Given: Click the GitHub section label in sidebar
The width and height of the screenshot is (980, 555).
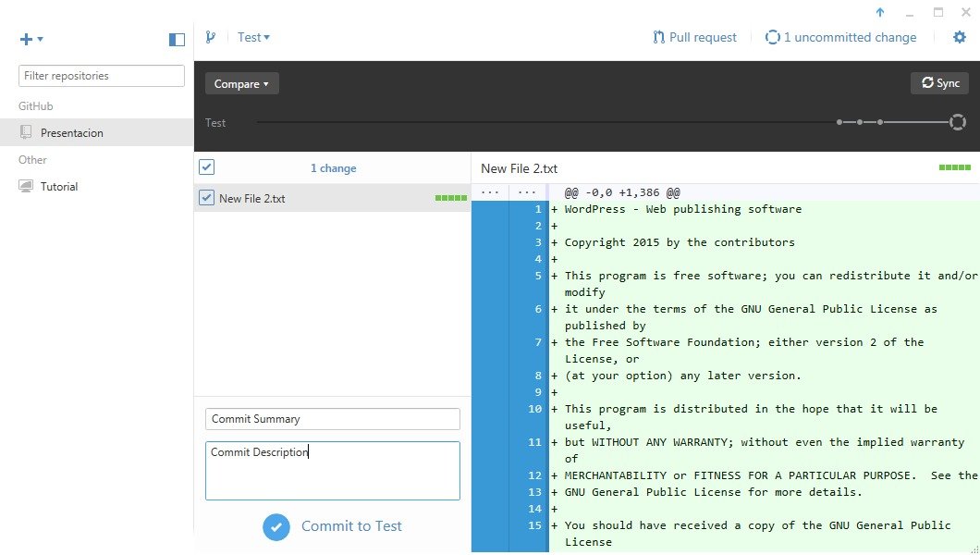Looking at the screenshot, I should [36, 106].
